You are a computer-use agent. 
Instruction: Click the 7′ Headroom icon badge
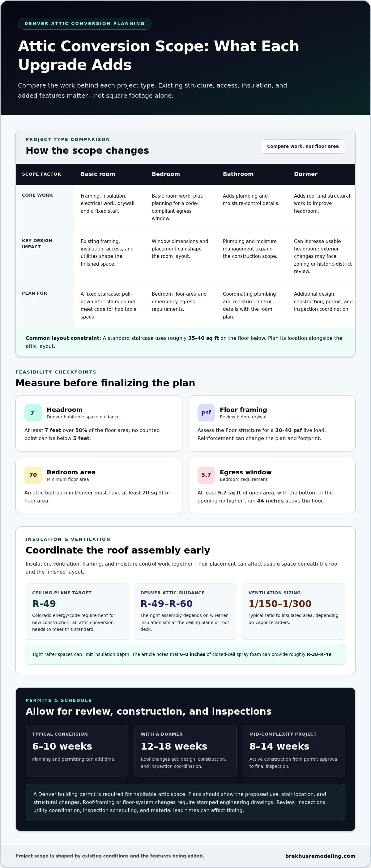click(x=33, y=413)
